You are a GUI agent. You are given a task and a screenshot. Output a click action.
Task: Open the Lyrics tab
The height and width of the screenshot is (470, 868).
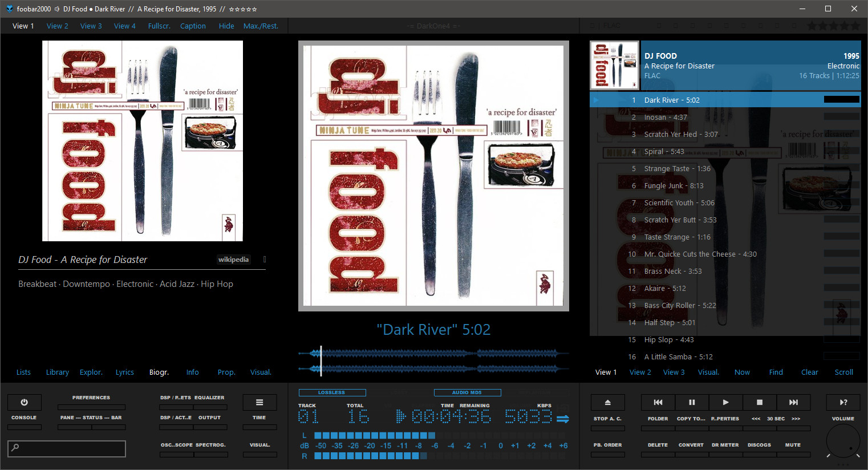[x=125, y=372]
